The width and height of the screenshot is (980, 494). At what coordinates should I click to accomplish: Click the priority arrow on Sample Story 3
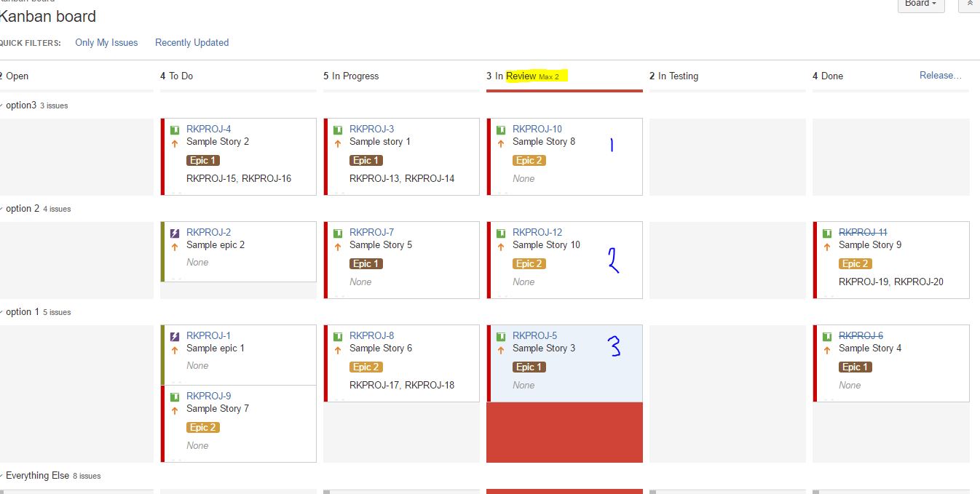501,351
